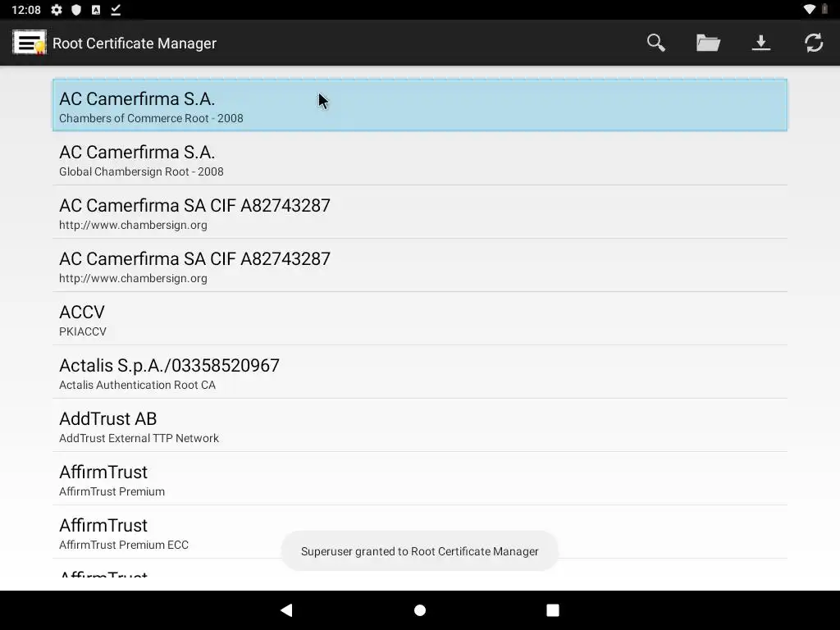Tap the checkmark status bar icon
Screen dimensions: 840x630
point(116,10)
